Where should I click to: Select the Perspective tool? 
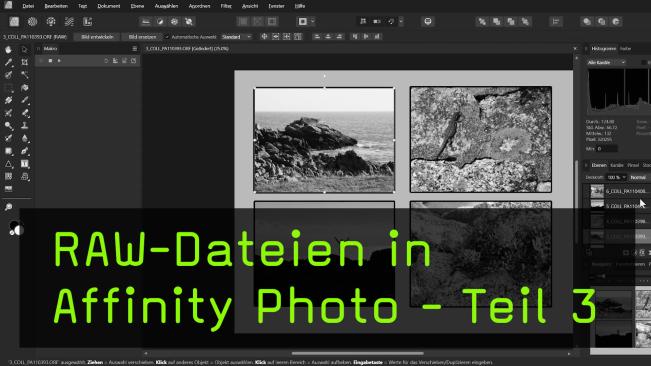pos(24,177)
